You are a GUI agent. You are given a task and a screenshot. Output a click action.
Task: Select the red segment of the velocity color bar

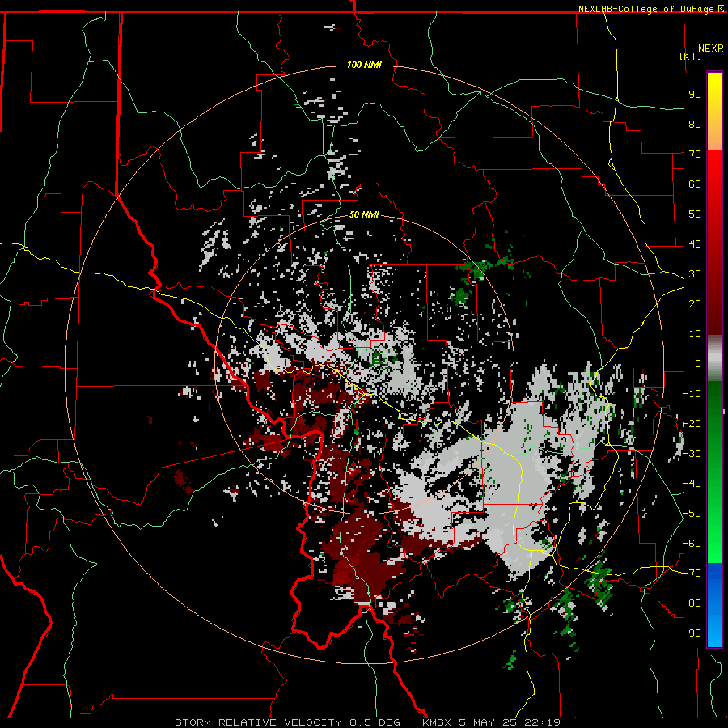(x=714, y=241)
